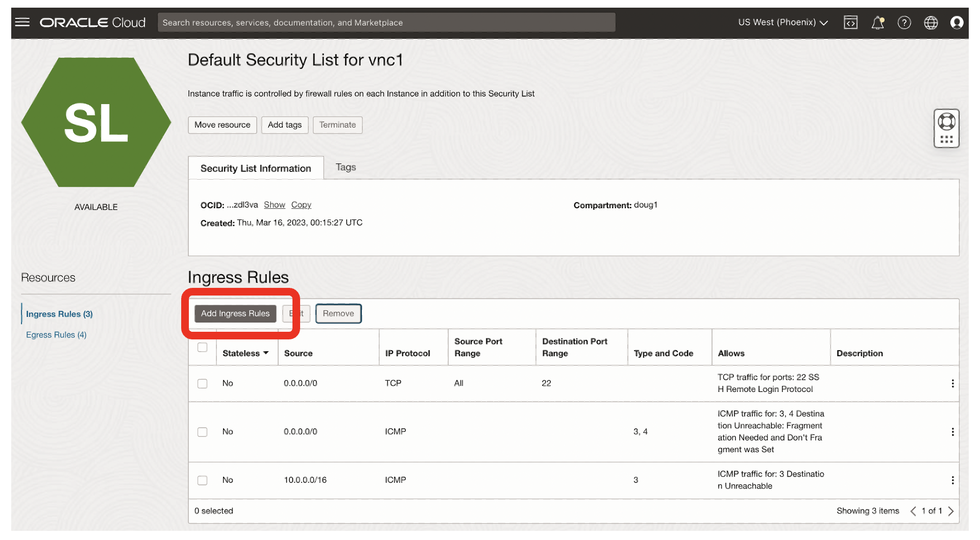Open the floating support widget

(x=946, y=128)
